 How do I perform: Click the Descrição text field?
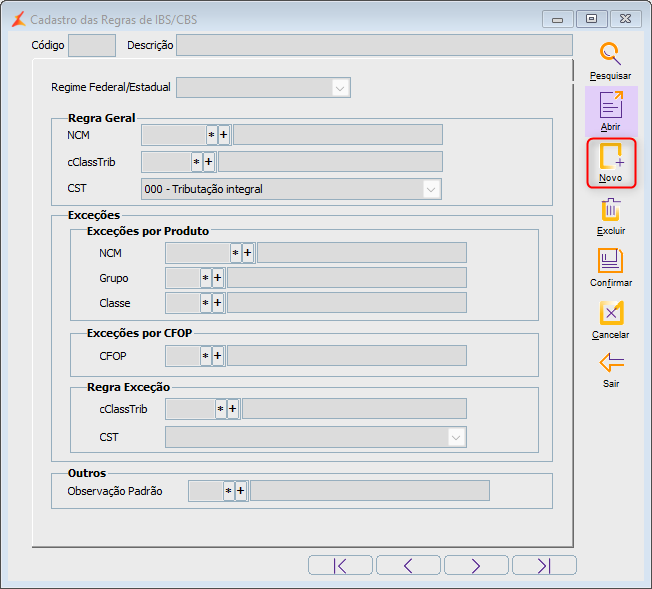coord(374,45)
